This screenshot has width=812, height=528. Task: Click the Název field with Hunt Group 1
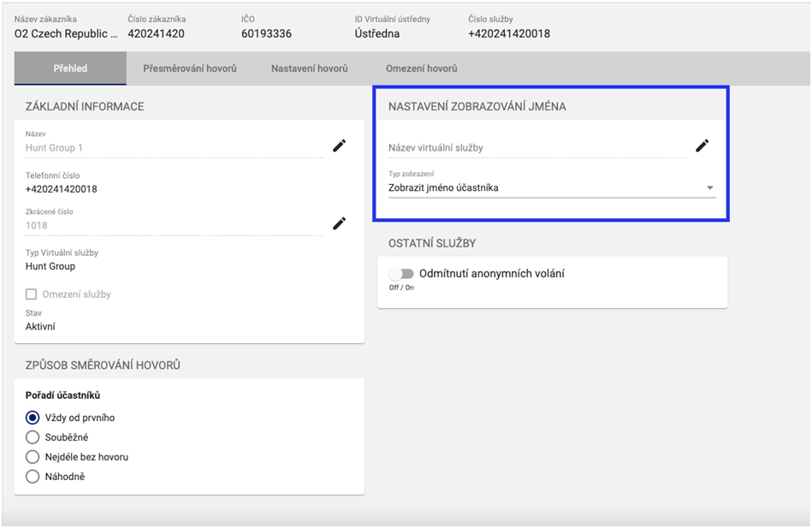(171, 148)
